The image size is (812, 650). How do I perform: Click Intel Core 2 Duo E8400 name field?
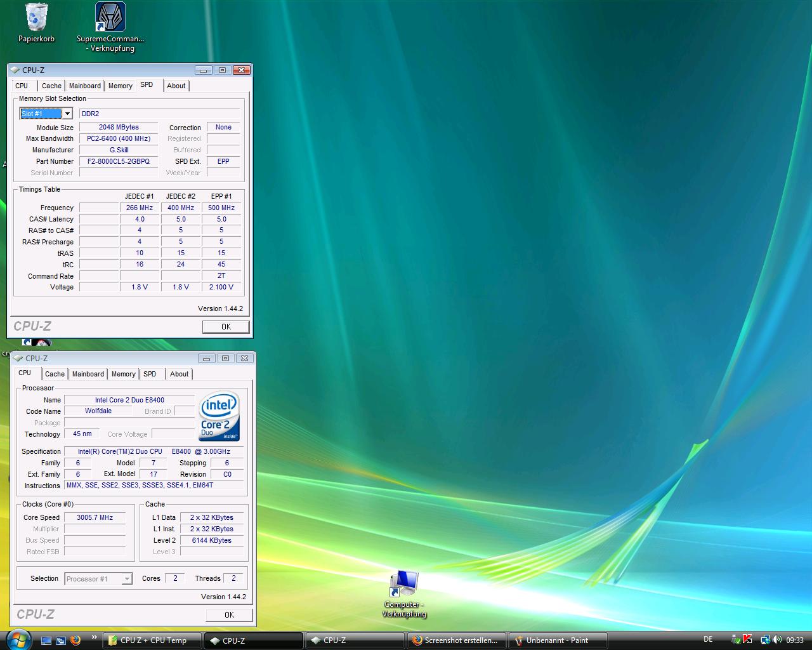click(129, 400)
